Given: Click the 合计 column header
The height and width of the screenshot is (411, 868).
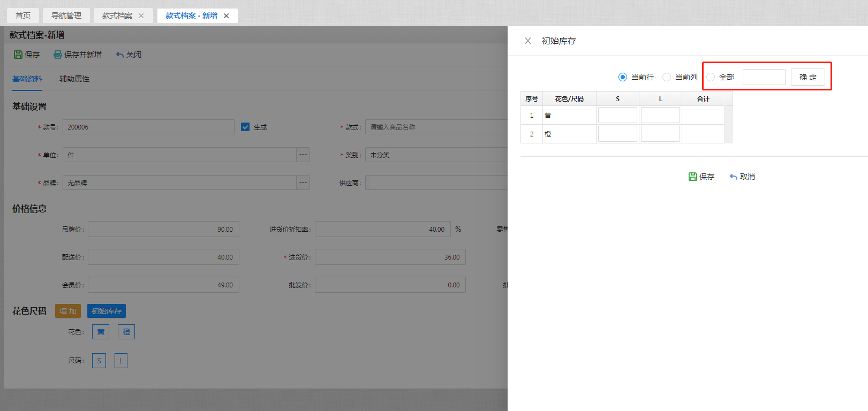Looking at the screenshot, I should pos(703,98).
